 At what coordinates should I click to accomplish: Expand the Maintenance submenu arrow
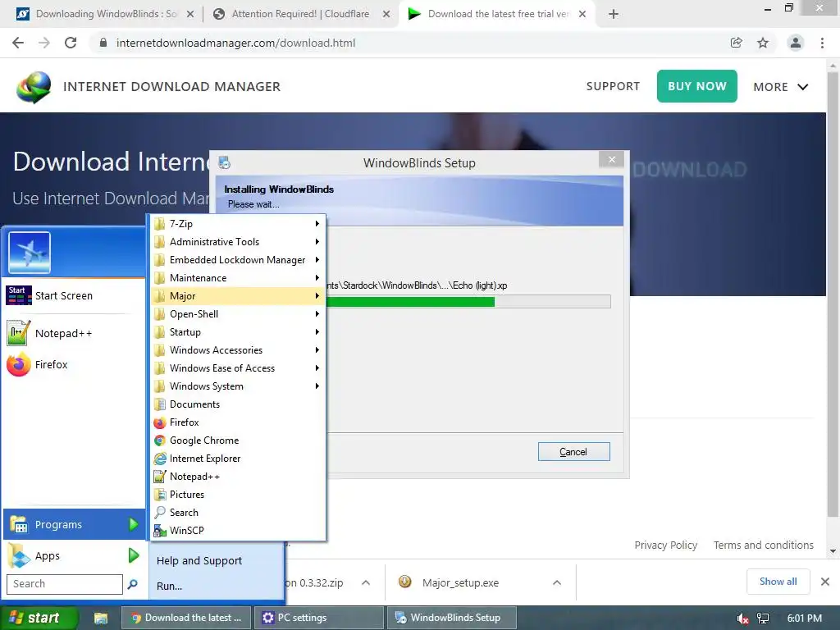(317, 278)
